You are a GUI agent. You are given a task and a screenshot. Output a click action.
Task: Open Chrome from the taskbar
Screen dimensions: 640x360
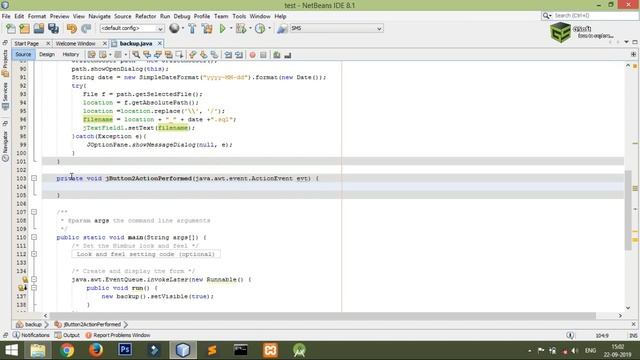point(67,351)
